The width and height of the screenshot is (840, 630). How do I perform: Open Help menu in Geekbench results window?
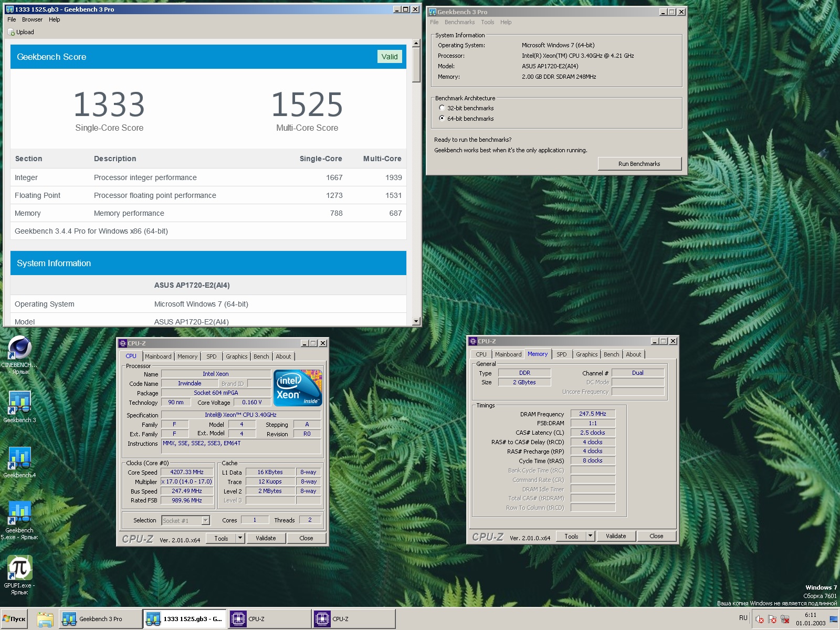[x=55, y=19]
